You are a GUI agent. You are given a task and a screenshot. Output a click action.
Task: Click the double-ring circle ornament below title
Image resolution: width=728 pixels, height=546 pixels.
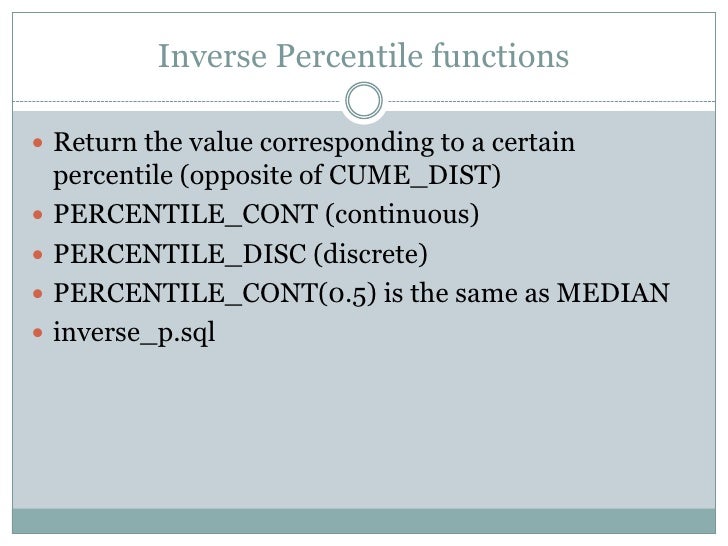pyautogui.click(x=364, y=100)
